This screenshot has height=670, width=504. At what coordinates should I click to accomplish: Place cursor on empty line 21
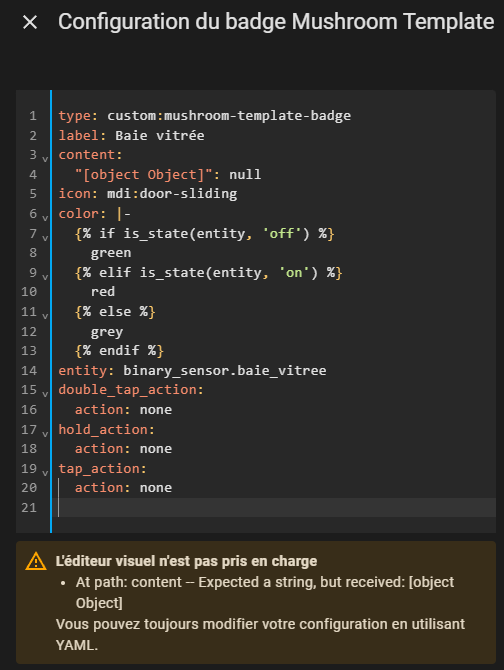point(277,508)
